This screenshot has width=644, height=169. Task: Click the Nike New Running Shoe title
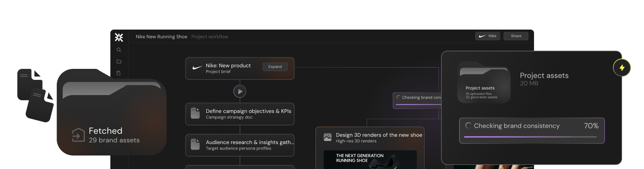(162, 37)
